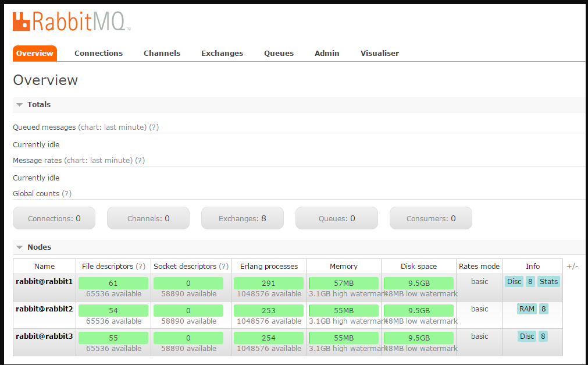Show help for Message rates
The image size is (588, 365).
click(x=140, y=160)
